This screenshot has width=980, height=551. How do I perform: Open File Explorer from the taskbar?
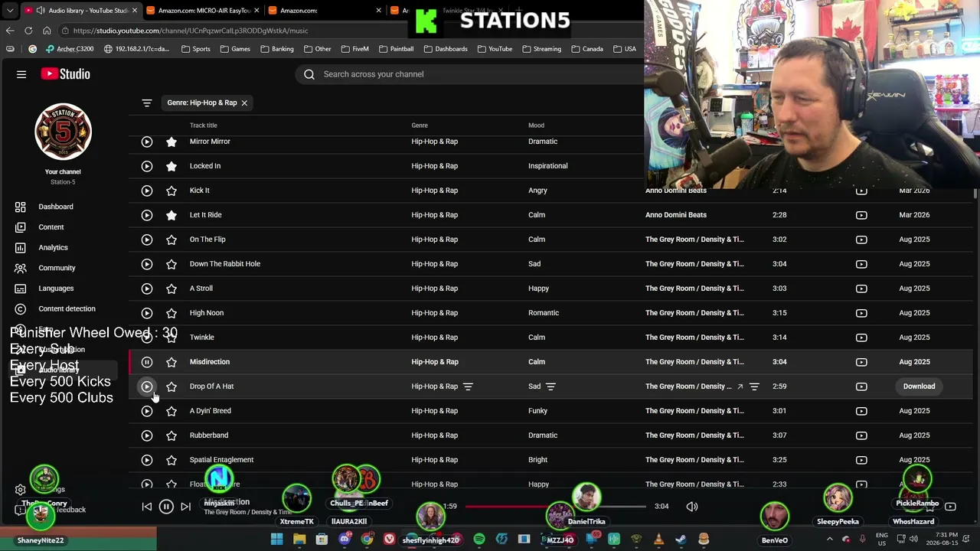tap(299, 540)
